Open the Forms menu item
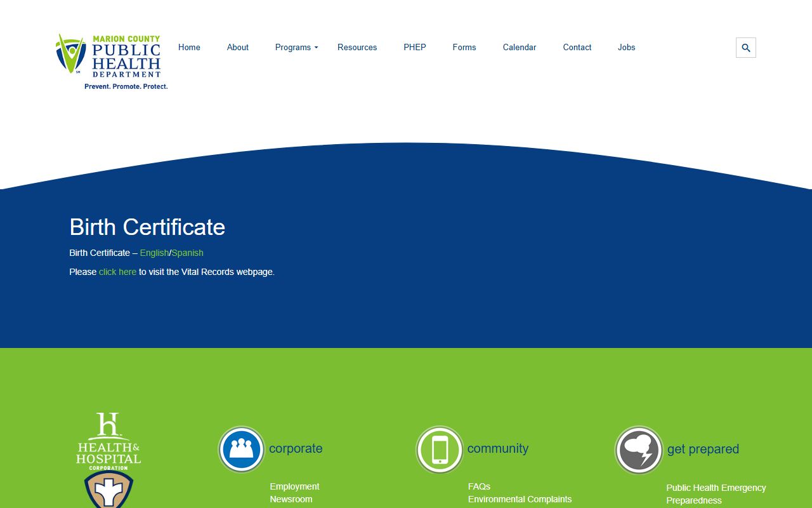812x508 pixels. click(464, 48)
